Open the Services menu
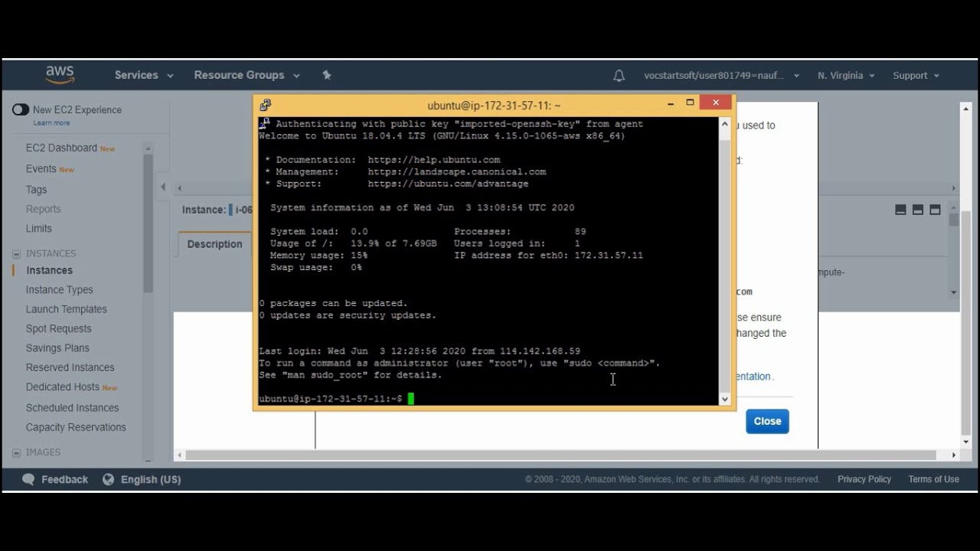Screen dimensions: 980x551 pos(144,75)
